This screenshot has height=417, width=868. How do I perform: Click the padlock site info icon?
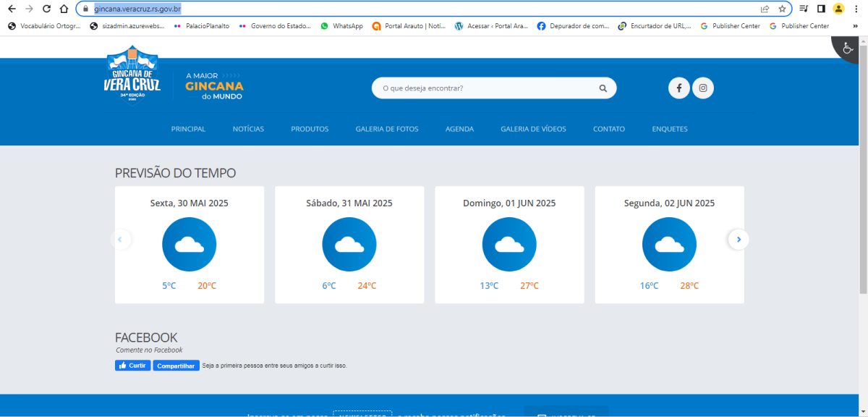click(85, 9)
